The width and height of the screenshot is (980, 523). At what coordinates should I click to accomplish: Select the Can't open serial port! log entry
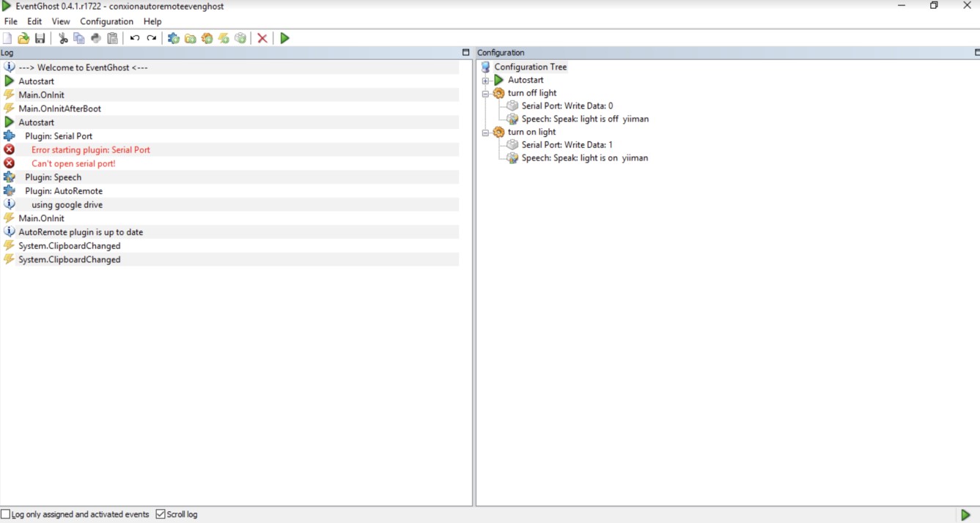(x=73, y=163)
